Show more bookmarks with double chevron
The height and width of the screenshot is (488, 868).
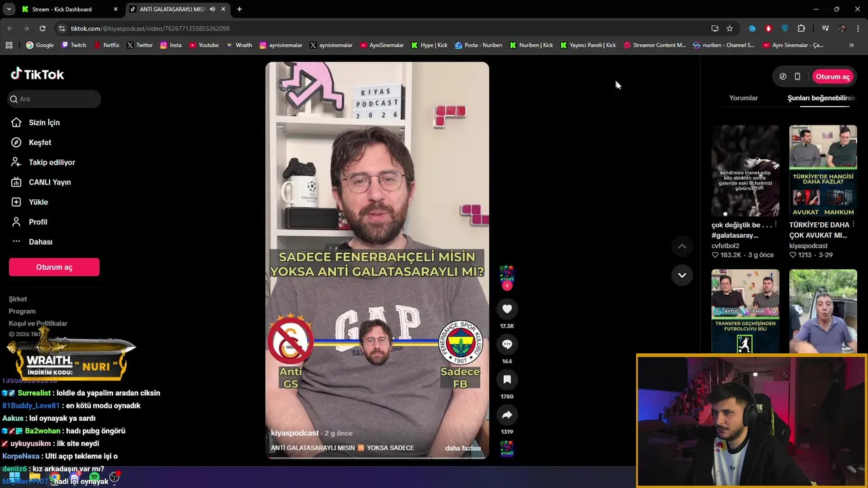tap(852, 45)
